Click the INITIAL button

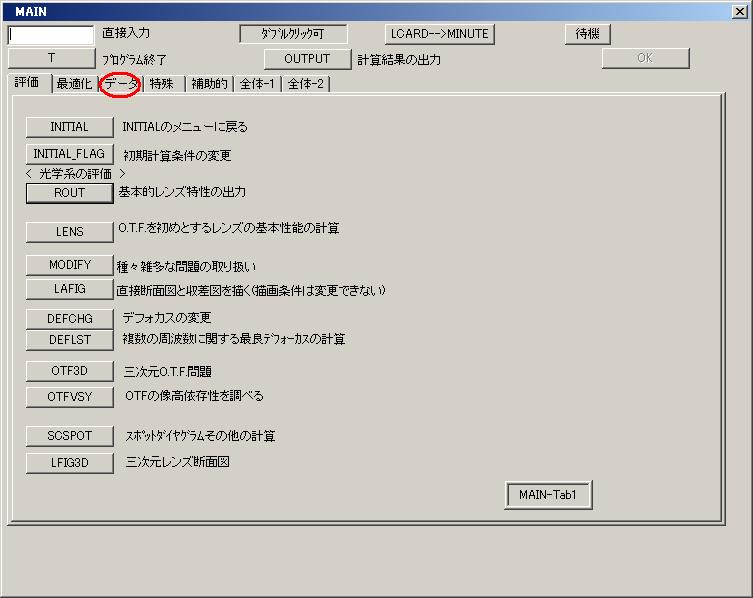tap(70, 127)
